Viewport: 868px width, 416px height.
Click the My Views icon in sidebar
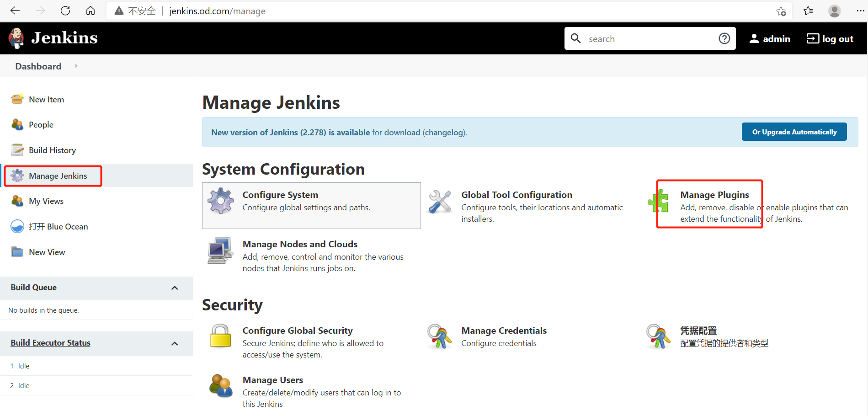click(x=17, y=201)
